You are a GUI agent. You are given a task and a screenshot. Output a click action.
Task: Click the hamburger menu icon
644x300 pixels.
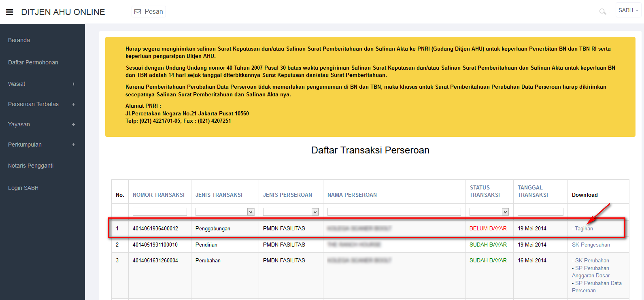[x=10, y=12]
